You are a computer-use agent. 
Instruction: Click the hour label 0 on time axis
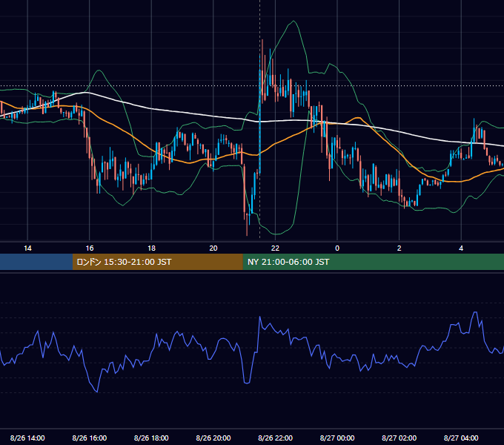pos(337,248)
